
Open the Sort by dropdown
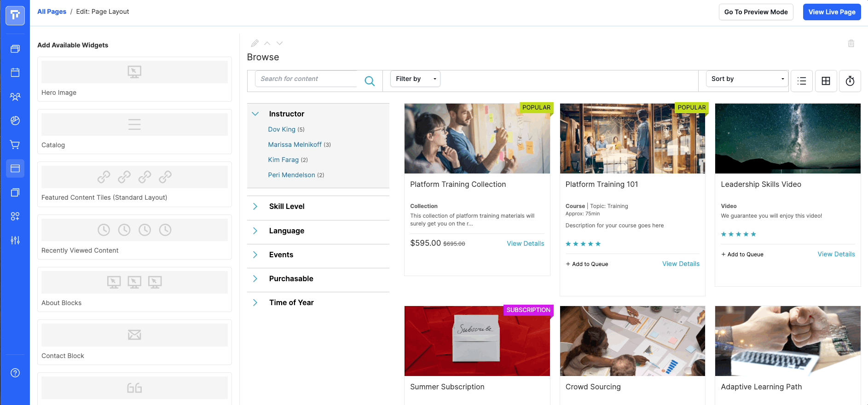[747, 79]
